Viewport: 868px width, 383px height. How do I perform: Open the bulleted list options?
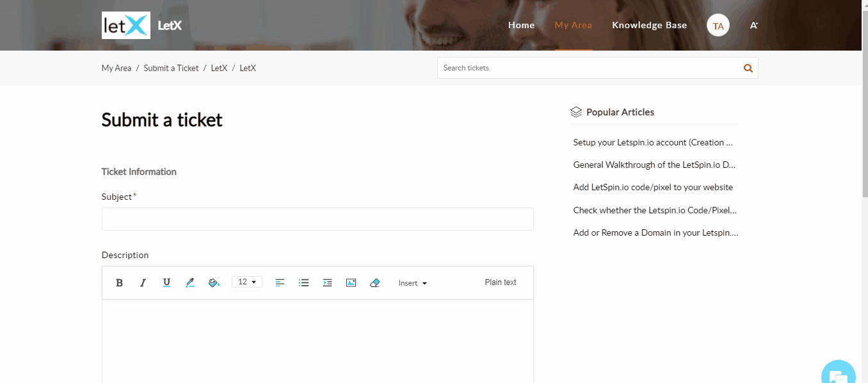[304, 282]
